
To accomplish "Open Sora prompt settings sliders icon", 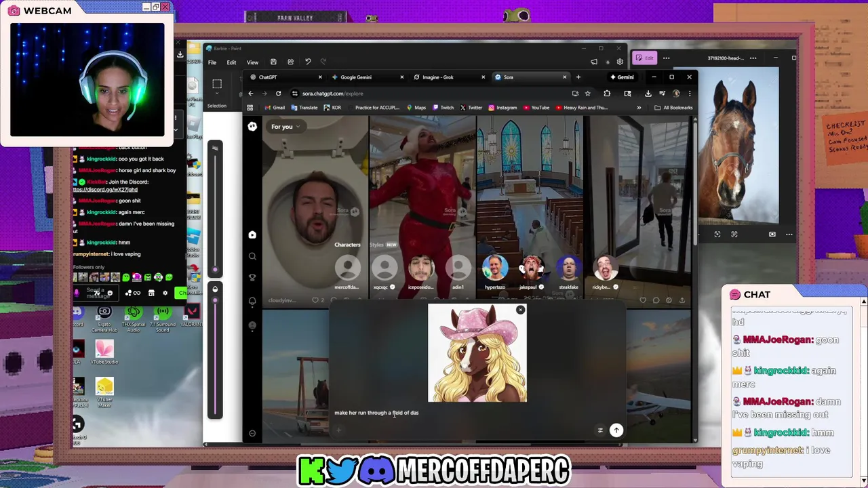I will [x=600, y=430].
